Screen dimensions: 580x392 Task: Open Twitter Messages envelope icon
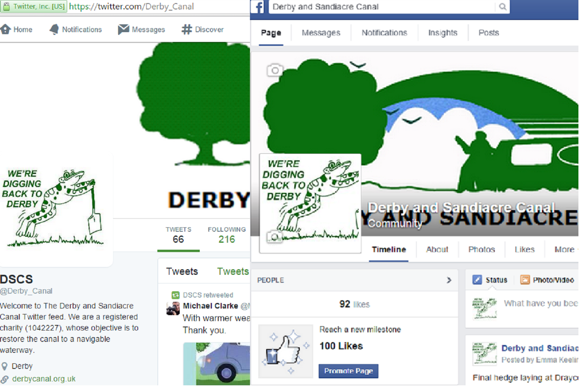coord(123,29)
